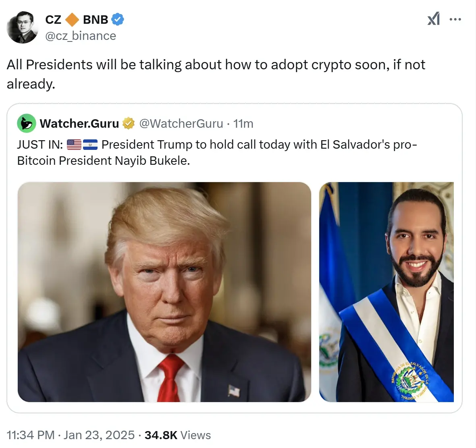Click the orange diamond emoji in CZ's name
This screenshot has height=448, width=476.
[x=72, y=20]
